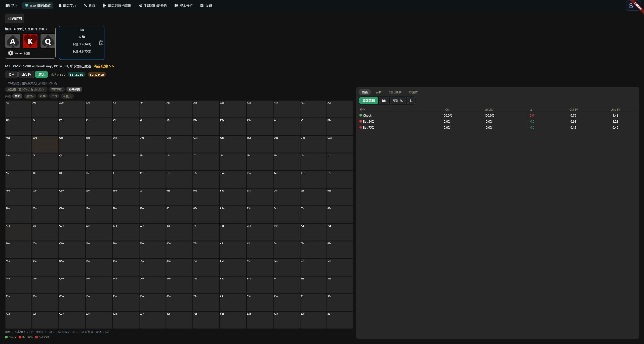
Task: Select 奖池 % unit
Action: coord(398,101)
